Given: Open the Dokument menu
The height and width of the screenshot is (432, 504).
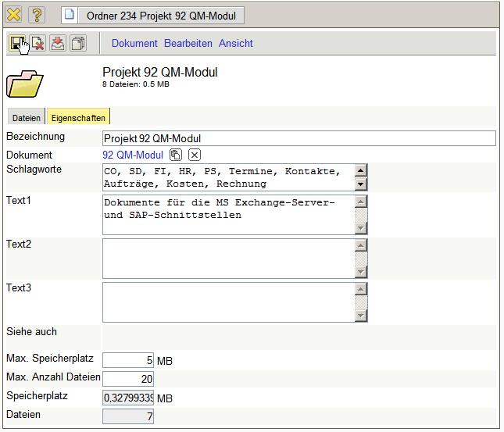Looking at the screenshot, I should click(134, 44).
